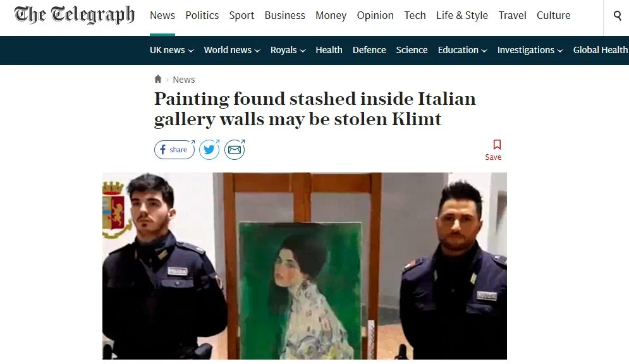Open the Education dropdown chevron

point(484,51)
